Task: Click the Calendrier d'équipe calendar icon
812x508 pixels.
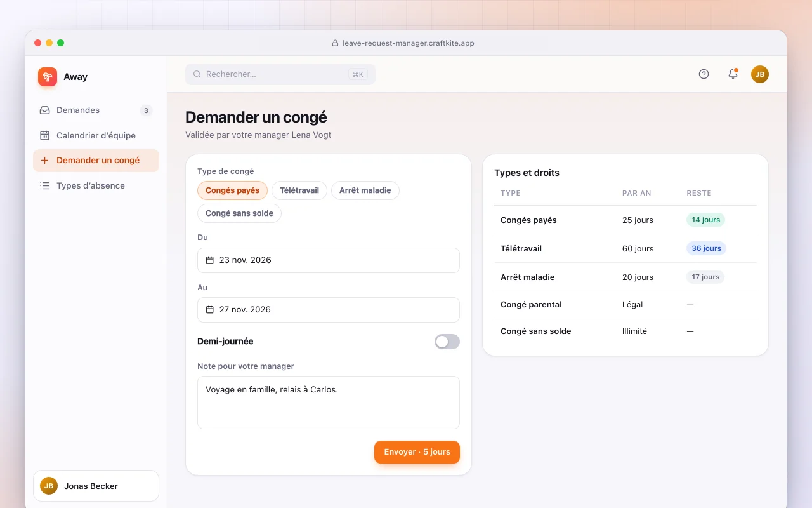Action: pos(44,135)
